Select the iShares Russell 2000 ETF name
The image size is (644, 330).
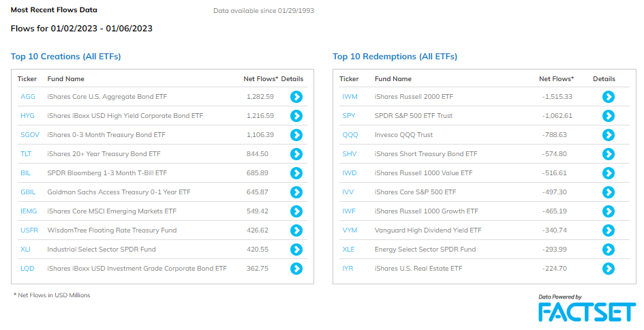coord(414,97)
